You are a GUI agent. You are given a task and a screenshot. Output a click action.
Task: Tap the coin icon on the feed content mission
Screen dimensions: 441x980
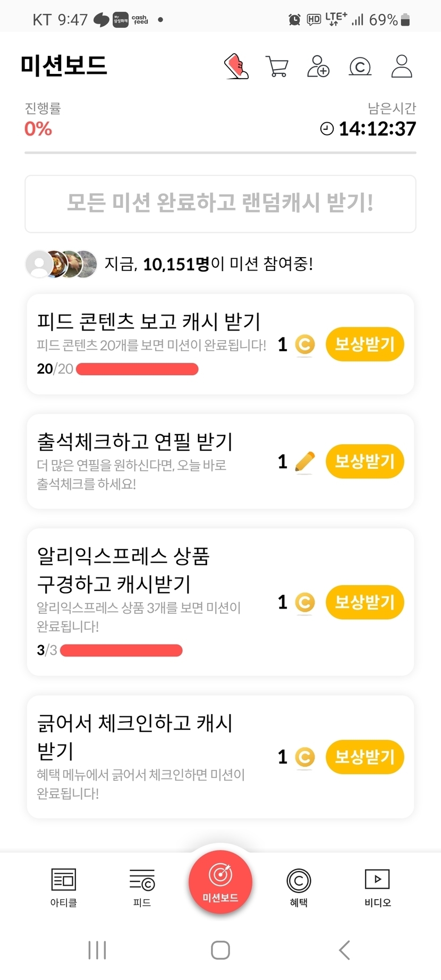click(x=304, y=344)
